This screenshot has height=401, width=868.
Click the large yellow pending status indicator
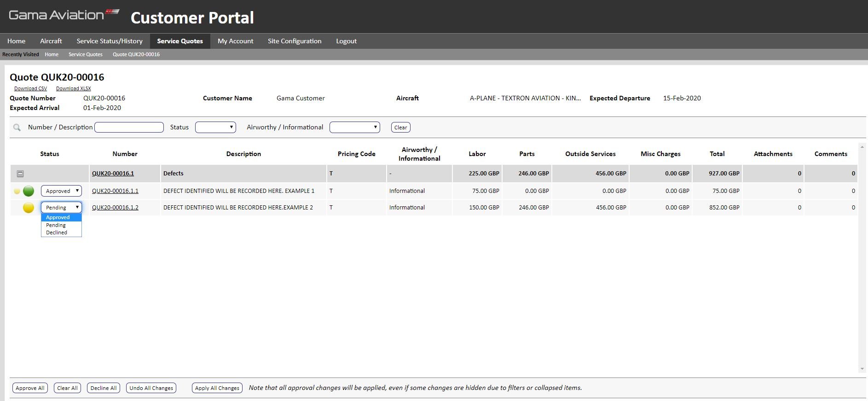pos(29,208)
